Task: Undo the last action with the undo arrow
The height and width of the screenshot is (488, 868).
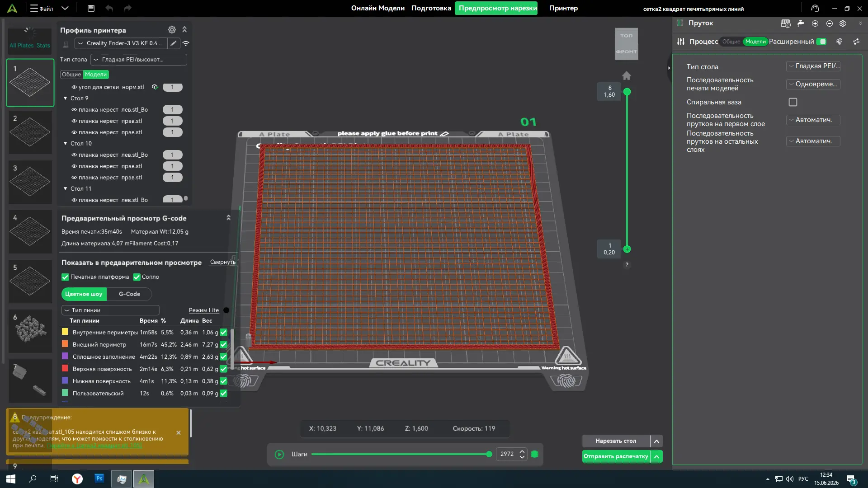Action: point(109,8)
